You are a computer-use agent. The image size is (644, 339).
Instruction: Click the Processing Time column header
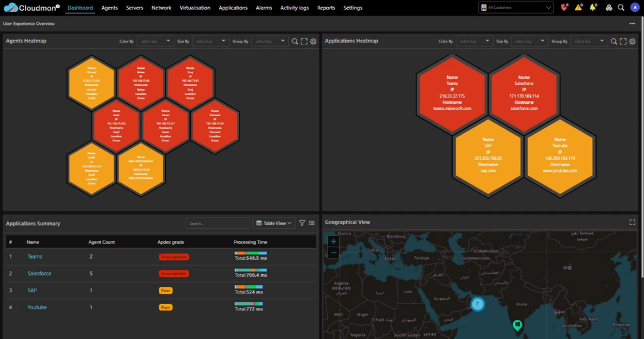[250, 242]
